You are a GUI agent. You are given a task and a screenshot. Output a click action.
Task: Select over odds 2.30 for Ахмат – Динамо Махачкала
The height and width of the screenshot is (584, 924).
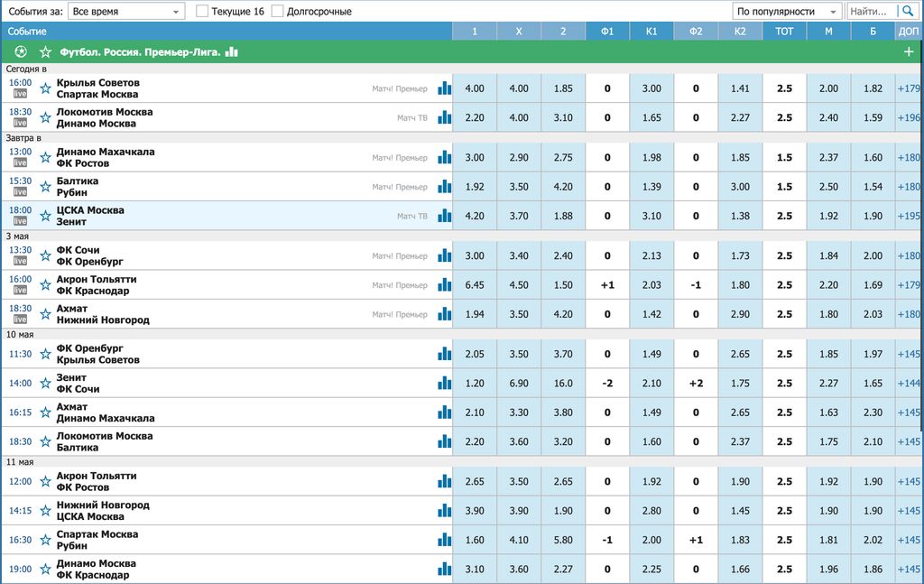click(x=873, y=413)
